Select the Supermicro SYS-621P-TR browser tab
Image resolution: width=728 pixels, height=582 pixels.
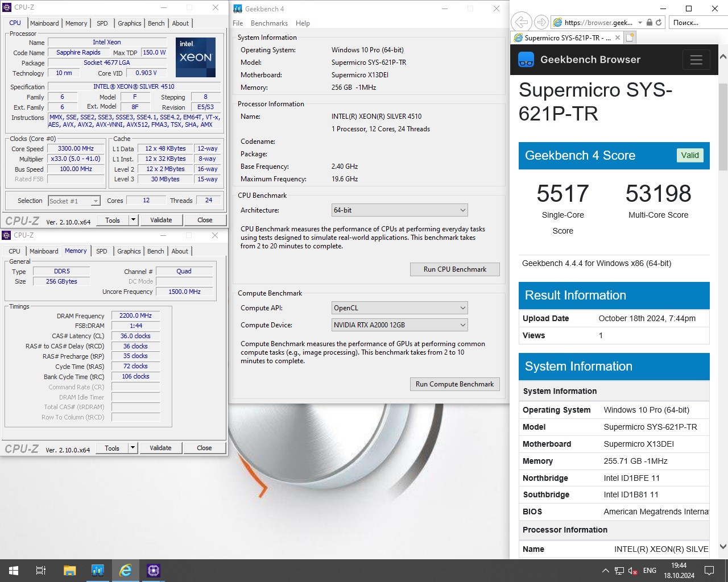tap(567, 38)
